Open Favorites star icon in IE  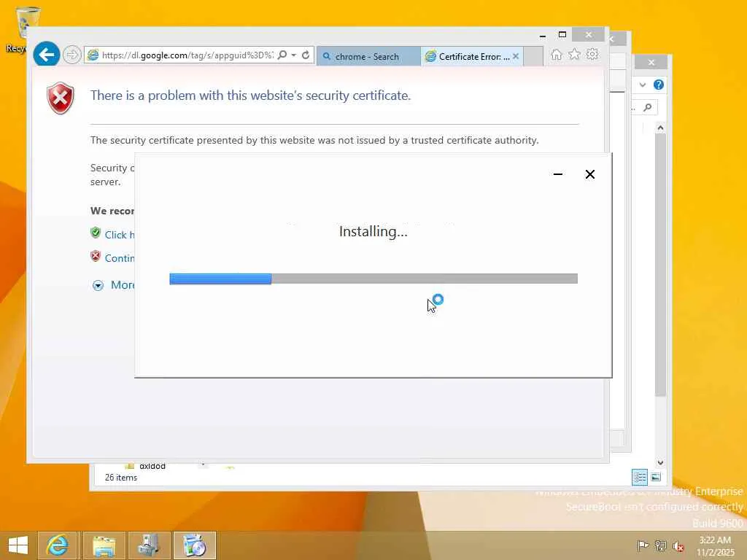(574, 54)
